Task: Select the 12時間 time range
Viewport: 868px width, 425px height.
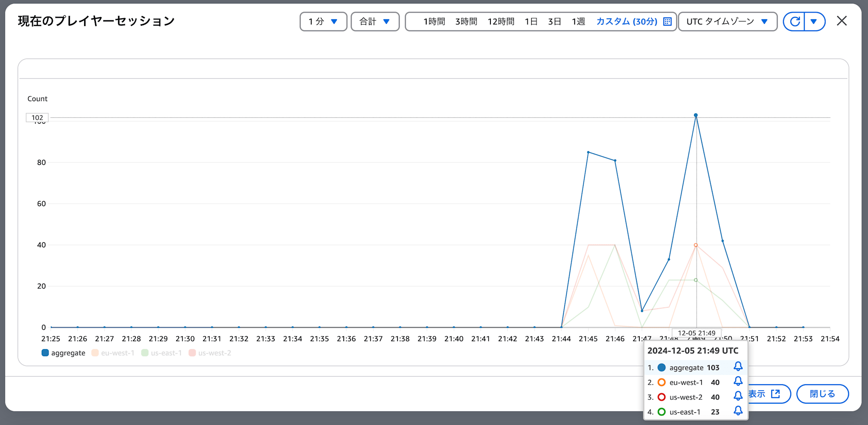Action: tap(501, 22)
